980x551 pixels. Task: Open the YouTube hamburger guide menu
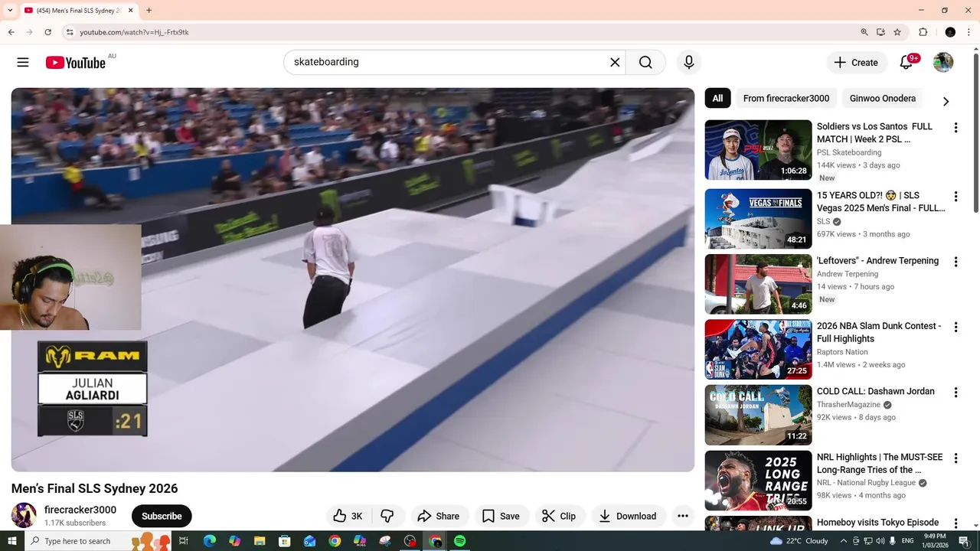[23, 62]
